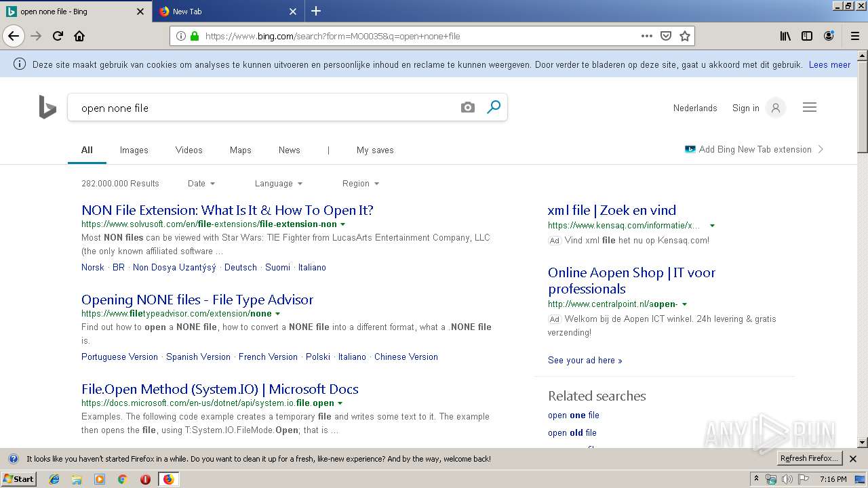Click the 'Lees meer' cookie link
This screenshot has height=488, width=868.
829,65
